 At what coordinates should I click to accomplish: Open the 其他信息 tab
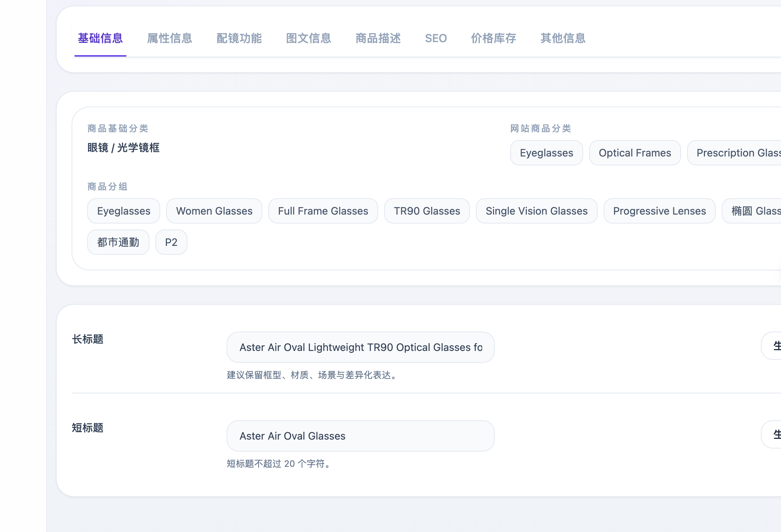563,38
